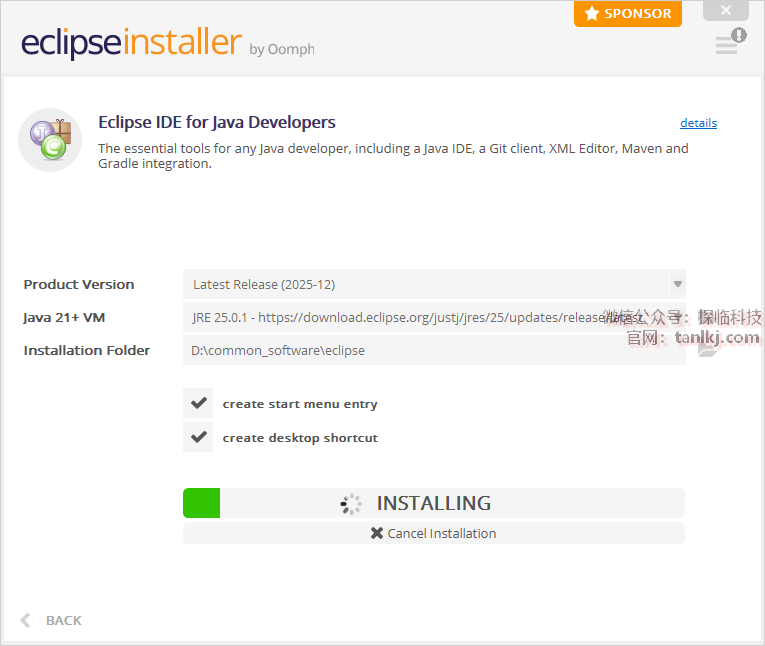Click the INSTALLING progress bar
Screen dimensions: 765x646
click(x=434, y=503)
